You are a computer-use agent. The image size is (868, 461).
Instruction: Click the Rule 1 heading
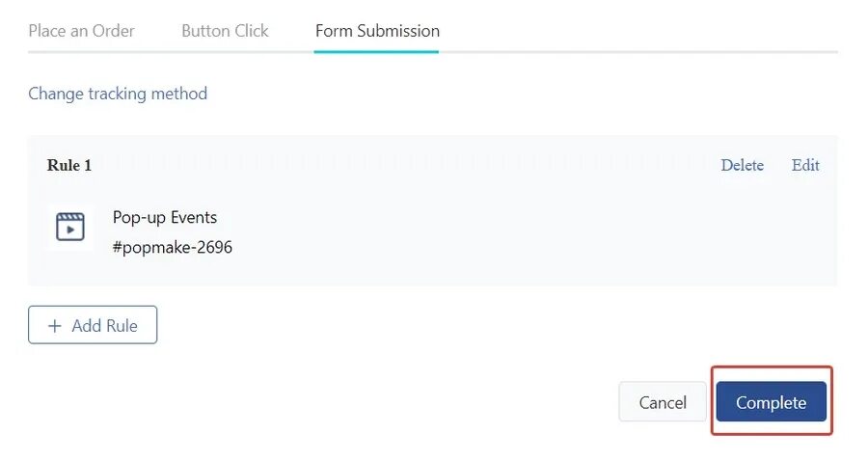pyautogui.click(x=69, y=165)
